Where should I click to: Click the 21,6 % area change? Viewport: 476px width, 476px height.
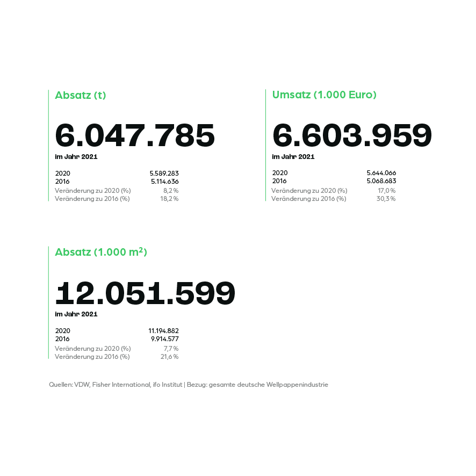tap(170, 357)
